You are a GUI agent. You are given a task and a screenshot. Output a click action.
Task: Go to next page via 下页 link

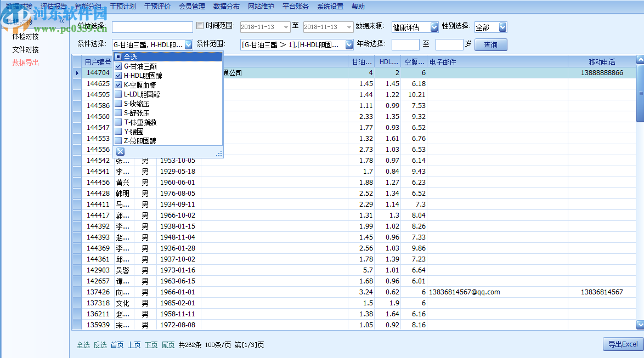[x=151, y=345]
